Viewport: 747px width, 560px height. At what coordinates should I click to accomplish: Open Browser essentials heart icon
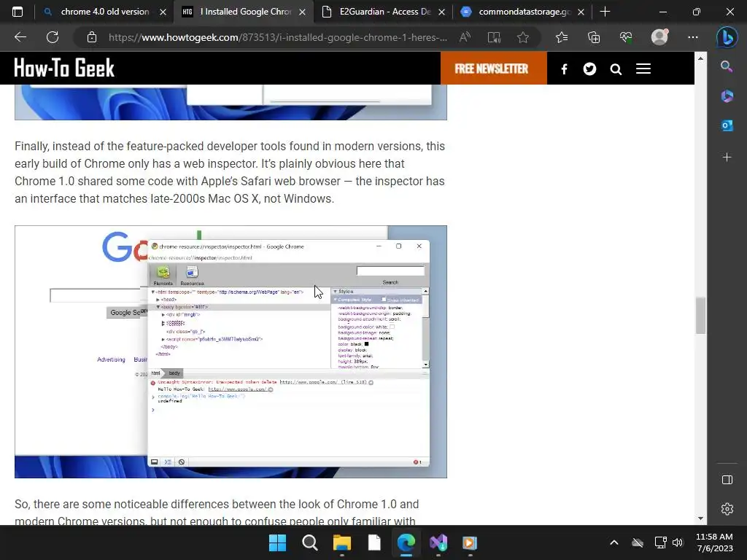(625, 37)
